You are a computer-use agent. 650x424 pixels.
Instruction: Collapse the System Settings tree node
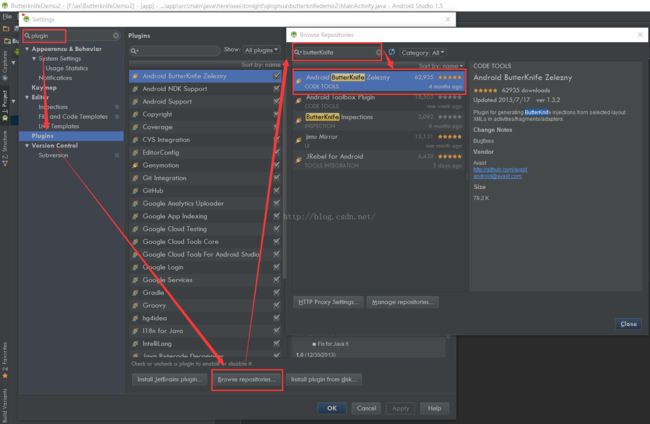[x=34, y=59]
